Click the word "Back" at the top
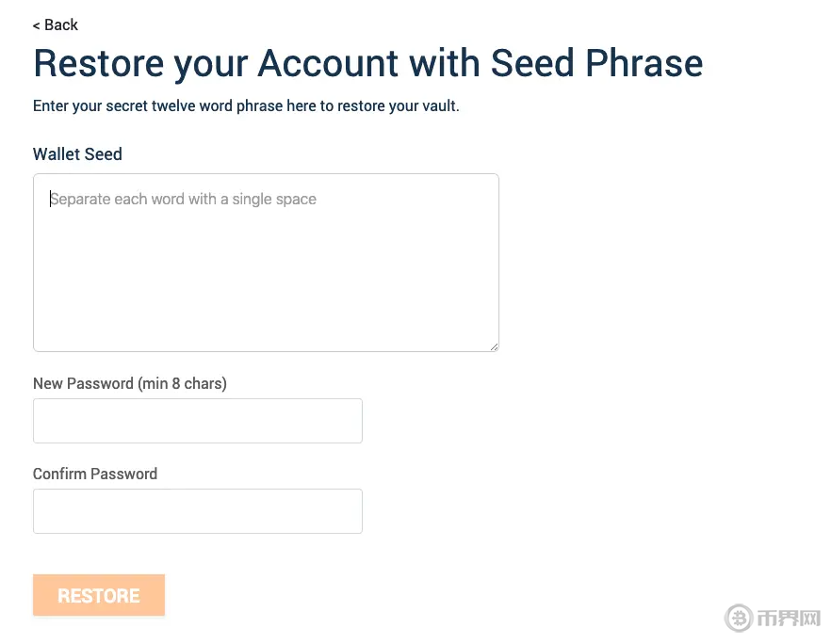The width and height of the screenshot is (831, 644). [x=61, y=25]
